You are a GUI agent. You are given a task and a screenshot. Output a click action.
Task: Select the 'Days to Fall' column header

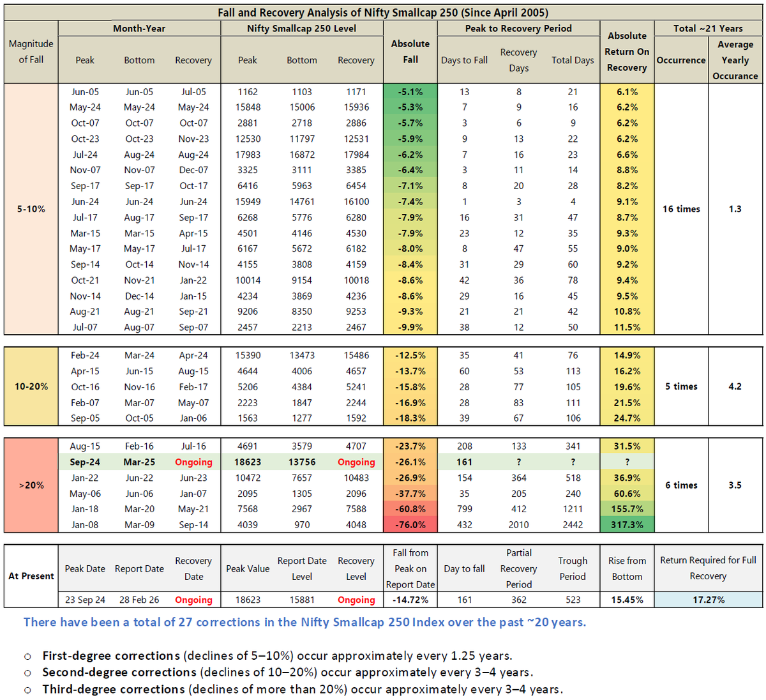pos(464,60)
